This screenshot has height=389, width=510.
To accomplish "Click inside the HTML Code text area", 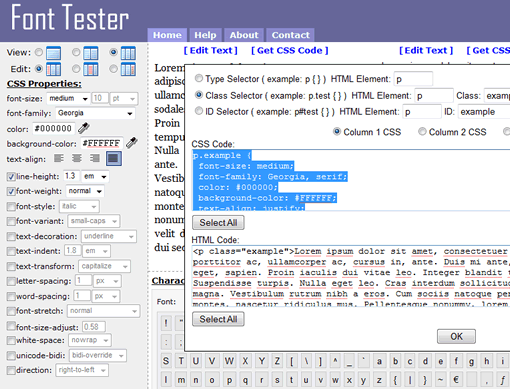I will tap(351, 276).
